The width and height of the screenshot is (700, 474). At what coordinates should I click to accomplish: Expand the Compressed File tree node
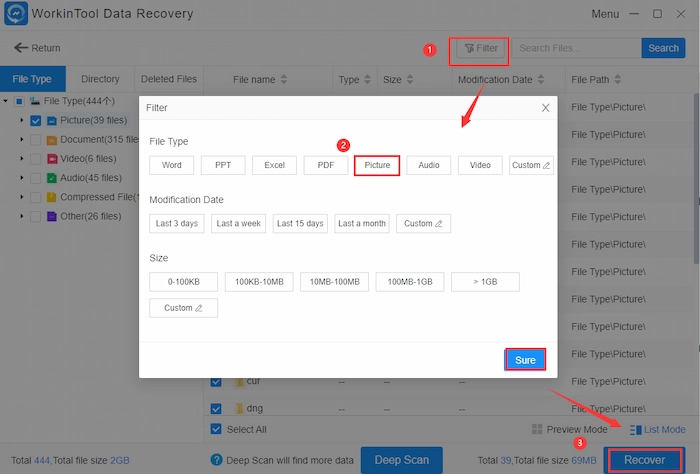[x=21, y=197]
